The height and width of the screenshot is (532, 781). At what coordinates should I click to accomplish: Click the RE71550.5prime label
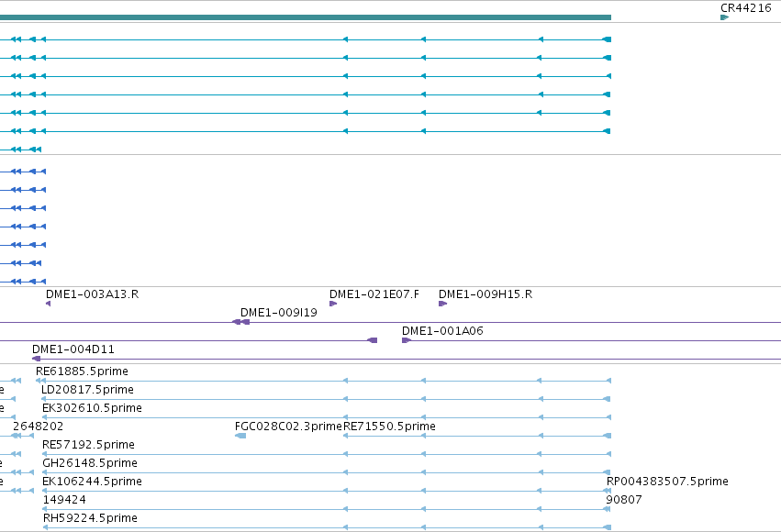tap(389, 427)
